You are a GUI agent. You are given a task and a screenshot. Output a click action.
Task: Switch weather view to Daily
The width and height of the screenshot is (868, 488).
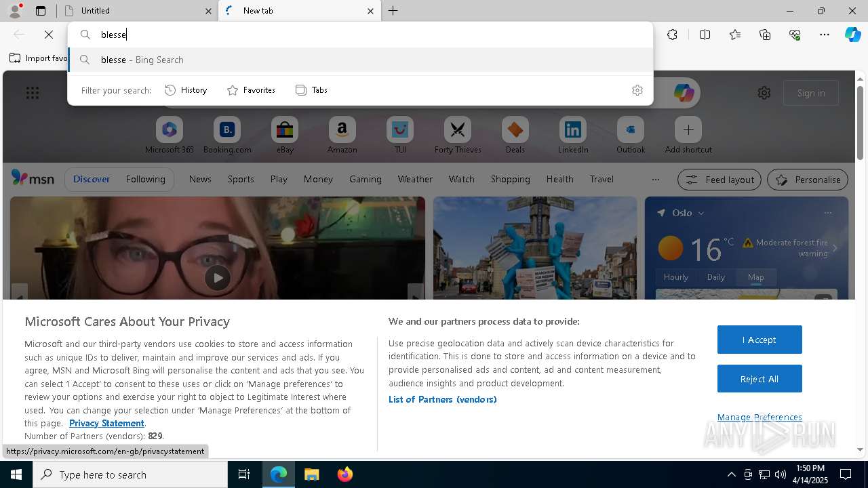[716, 277]
